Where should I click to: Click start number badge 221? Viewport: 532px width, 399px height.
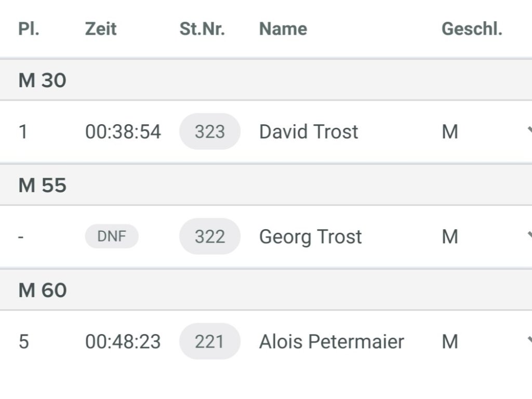click(210, 341)
